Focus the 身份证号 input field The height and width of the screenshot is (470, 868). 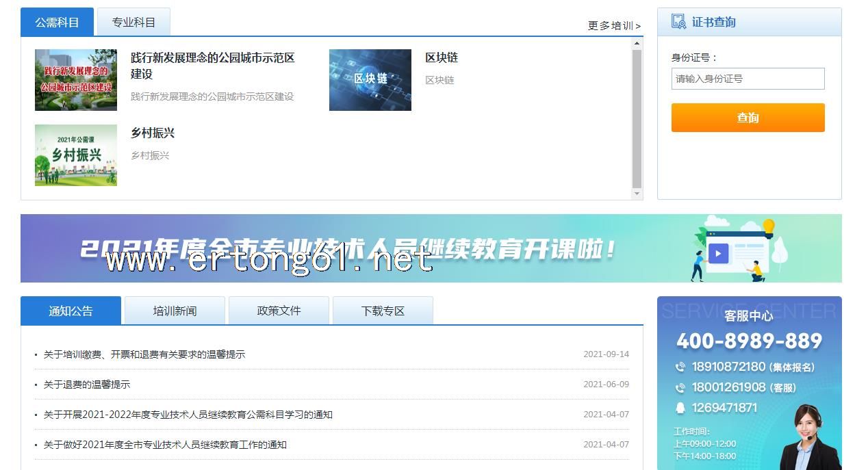[x=748, y=79]
